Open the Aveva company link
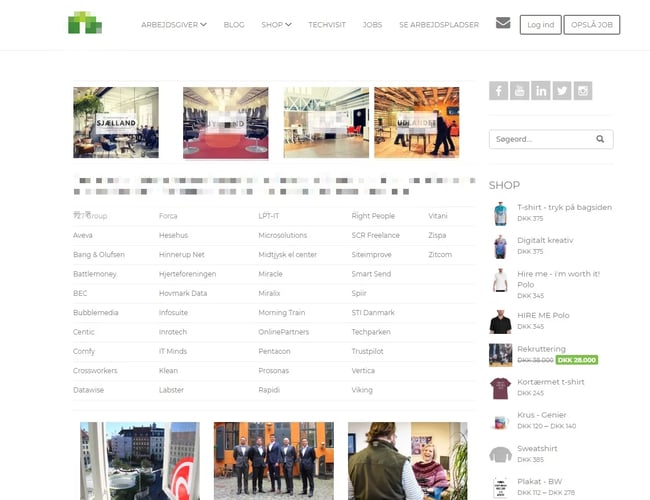650x500 pixels. [x=82, y=235]
